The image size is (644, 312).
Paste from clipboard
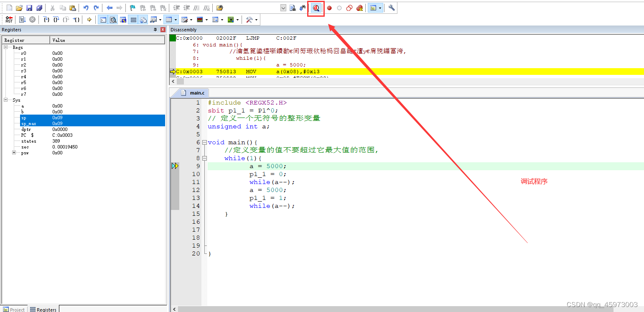click(73, 8)
